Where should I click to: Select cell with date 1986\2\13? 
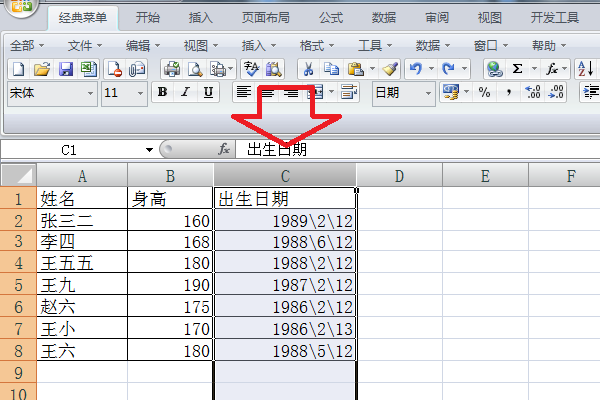click(285, 329)
